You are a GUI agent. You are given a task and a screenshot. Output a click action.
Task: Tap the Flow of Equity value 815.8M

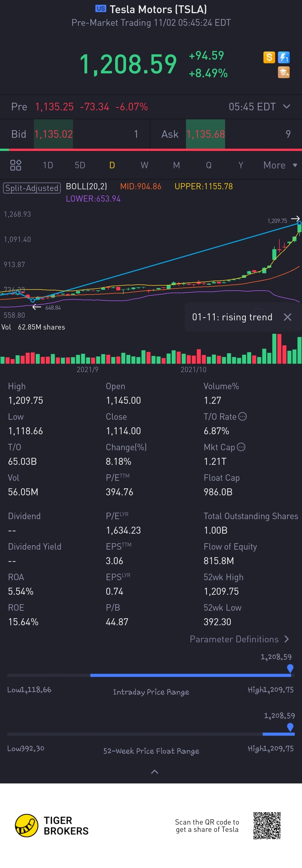(219, 561)
